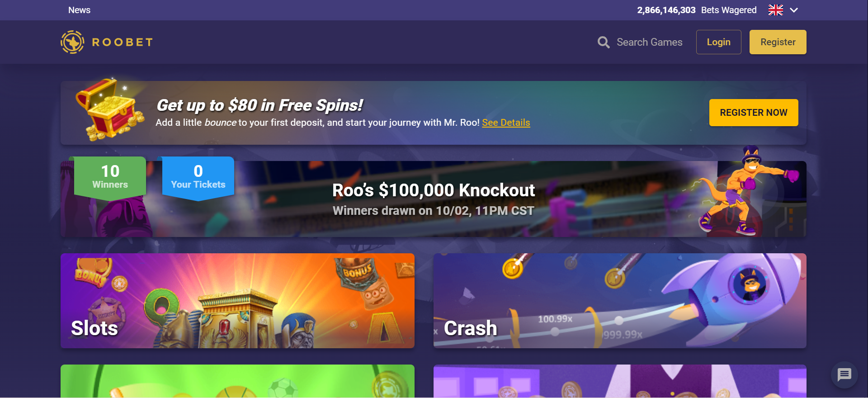
Task: Open the Crash game category
Action: [620, 301]
